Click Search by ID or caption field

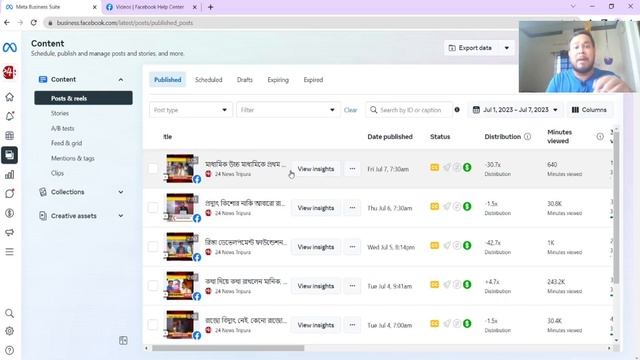coord(409,110)
